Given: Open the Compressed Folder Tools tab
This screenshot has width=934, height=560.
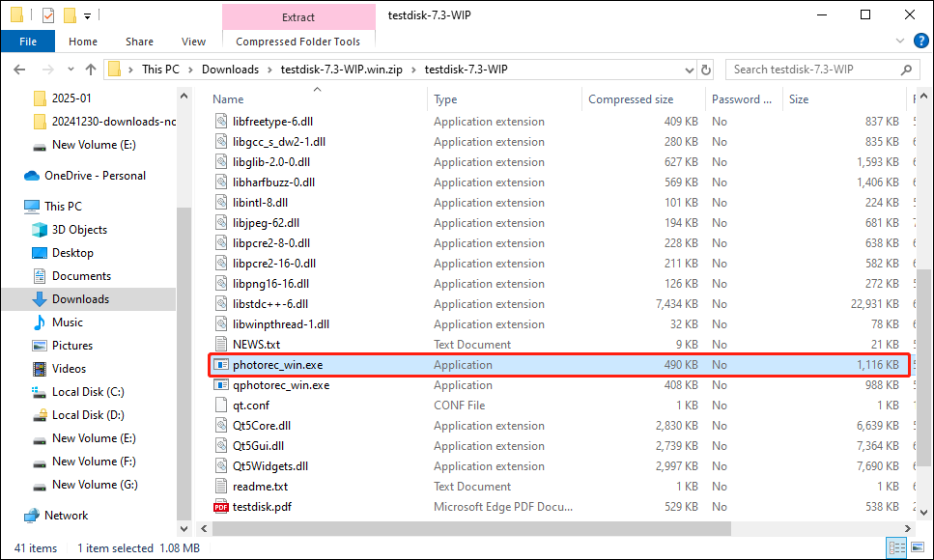Looking at the screenshot, I should point(297,42).
